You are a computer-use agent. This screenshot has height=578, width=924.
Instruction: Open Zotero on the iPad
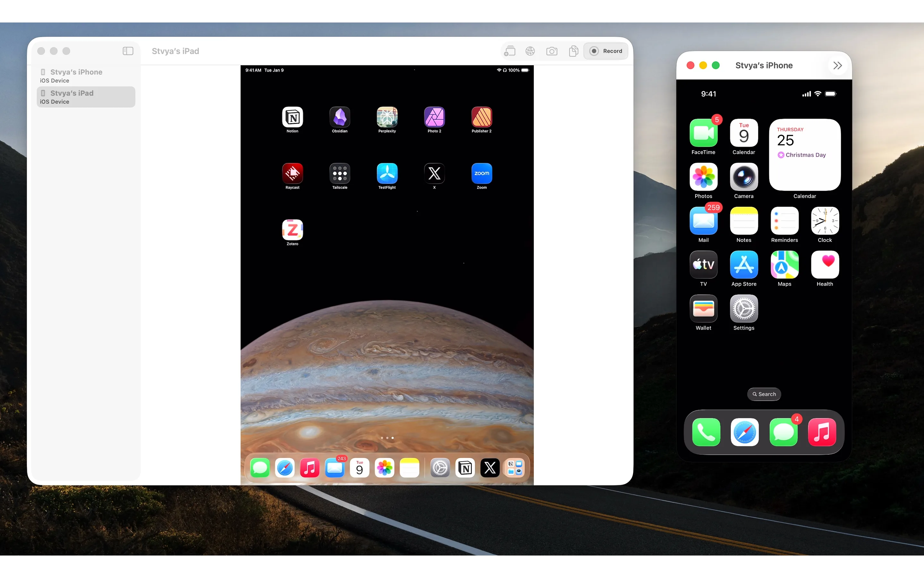(x=292, y=230)
